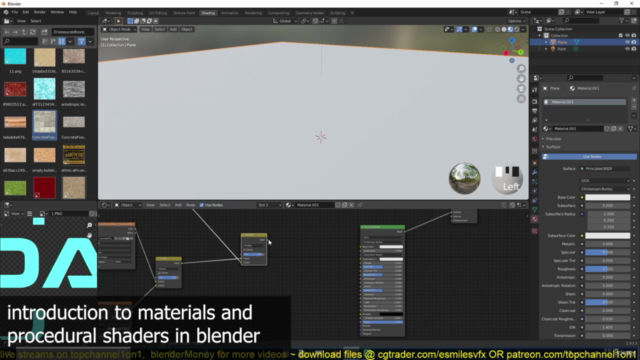
Task: Click the Base Color swatch
Action: point(608,197)
